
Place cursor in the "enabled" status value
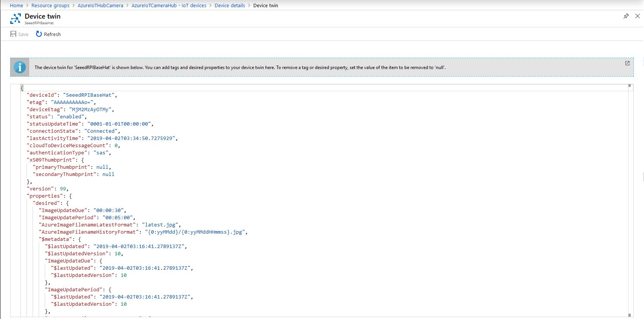click(x=71, y=117)
